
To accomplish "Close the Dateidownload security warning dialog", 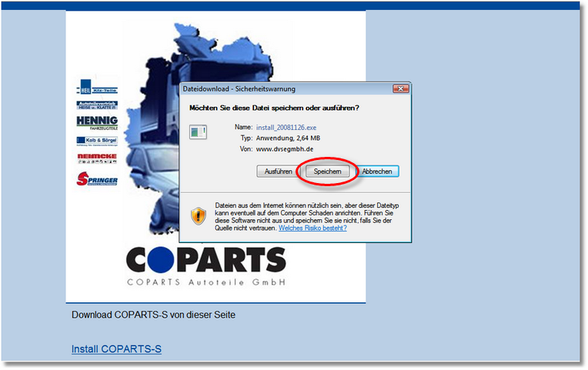I will (x=400, y=88).
